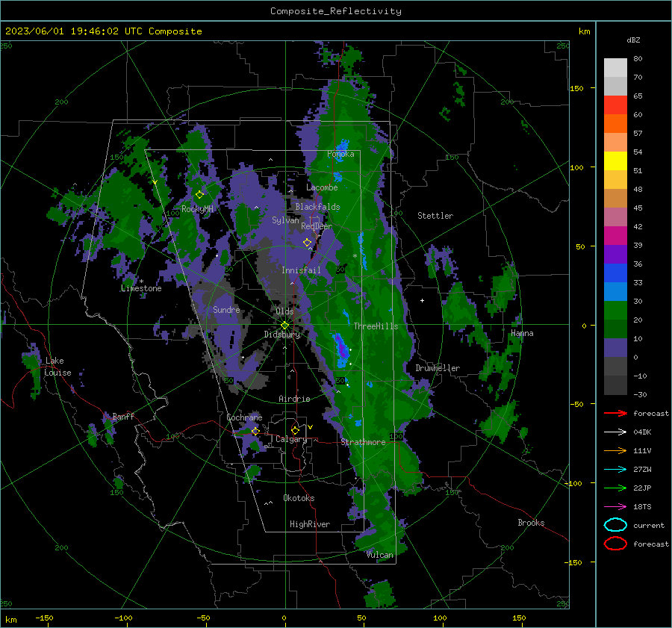The image size is (672, 628).
Task: Click the RedDeer city label
Action: click(x=317, y=226)
